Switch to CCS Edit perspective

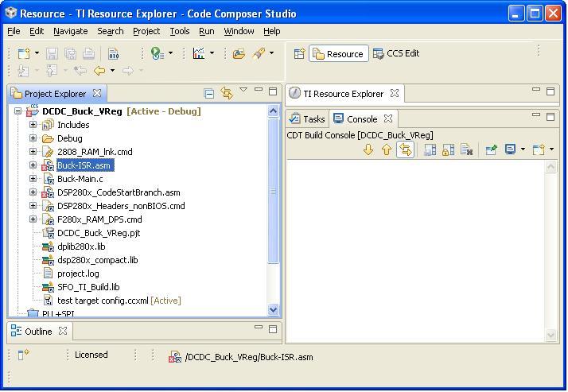(396, 53)
